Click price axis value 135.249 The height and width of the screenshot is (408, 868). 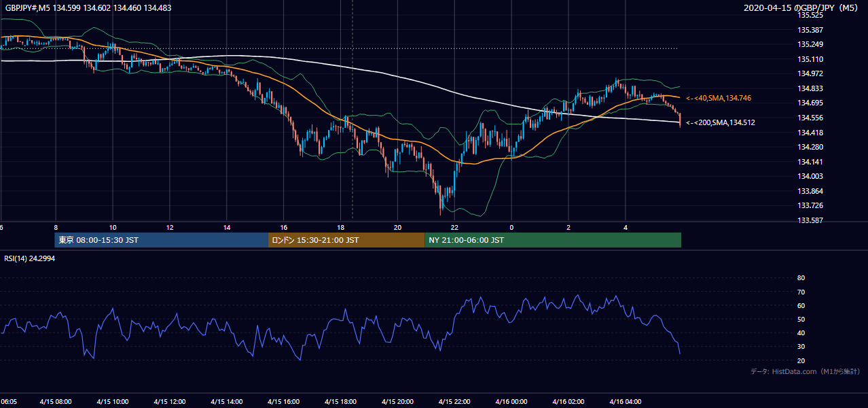(x=810, y=45)
